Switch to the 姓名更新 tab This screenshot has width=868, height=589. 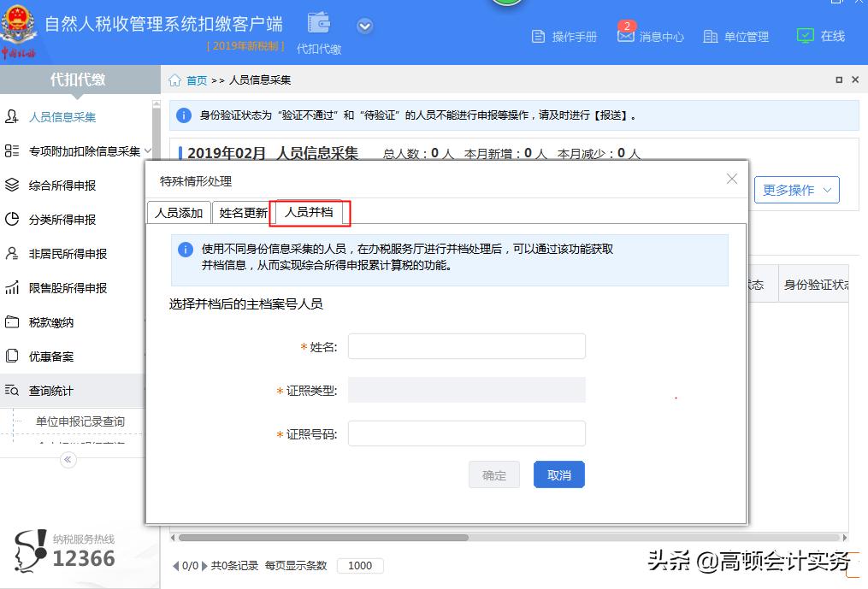coord(242,212)
